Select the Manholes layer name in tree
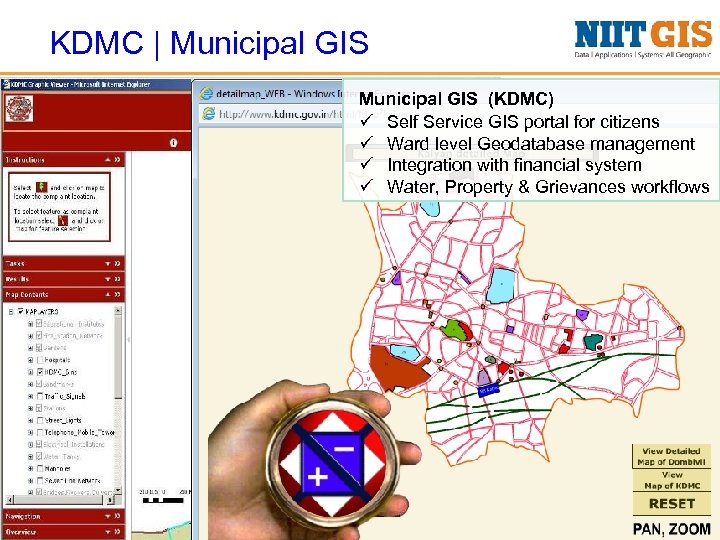Image resolution: width=720 pixels, height=540 pixels. [57, 468]
